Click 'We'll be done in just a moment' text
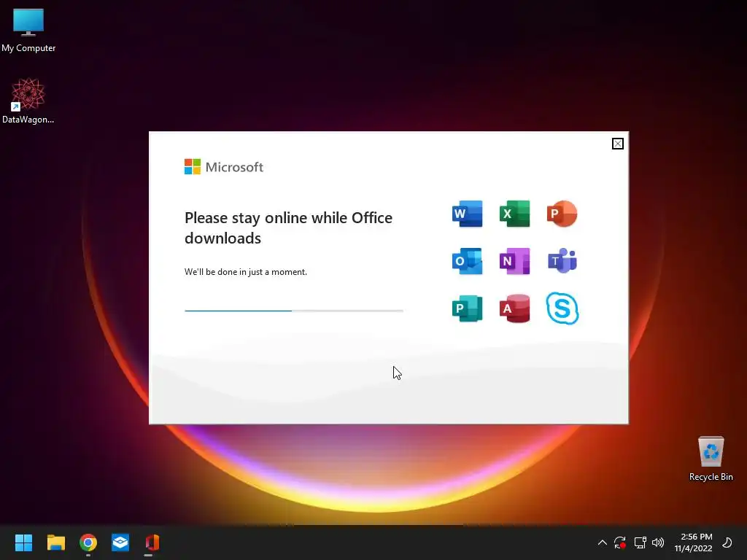Viewport: 747px width, 560px height. 246,272
